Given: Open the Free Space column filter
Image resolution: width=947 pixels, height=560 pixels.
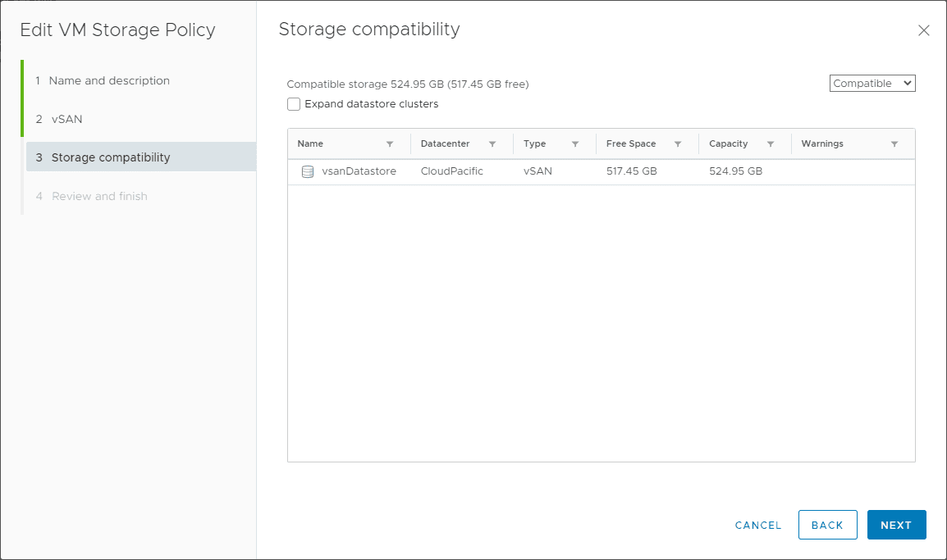Looking at the screenshot, I should tap(676, 143).
